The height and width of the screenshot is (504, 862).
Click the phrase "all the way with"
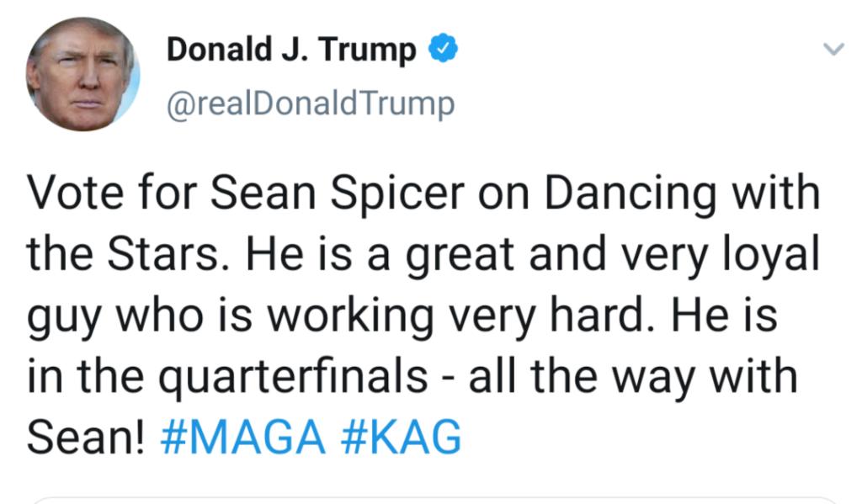pyautogui.click(x=632, y=377)
